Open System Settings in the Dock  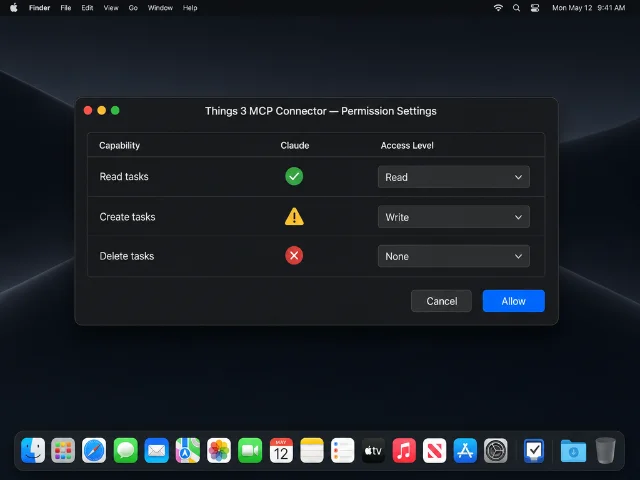click(x=496, y=451)
